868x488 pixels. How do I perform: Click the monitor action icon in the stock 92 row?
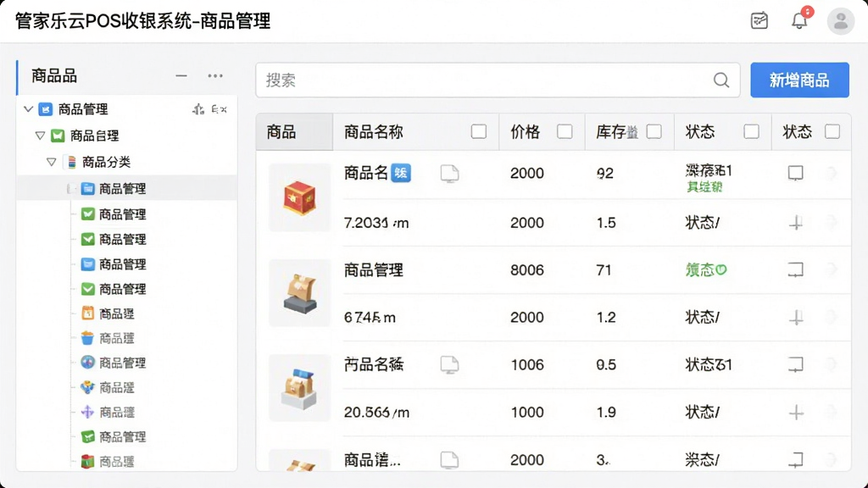click(x=795, y=173)
